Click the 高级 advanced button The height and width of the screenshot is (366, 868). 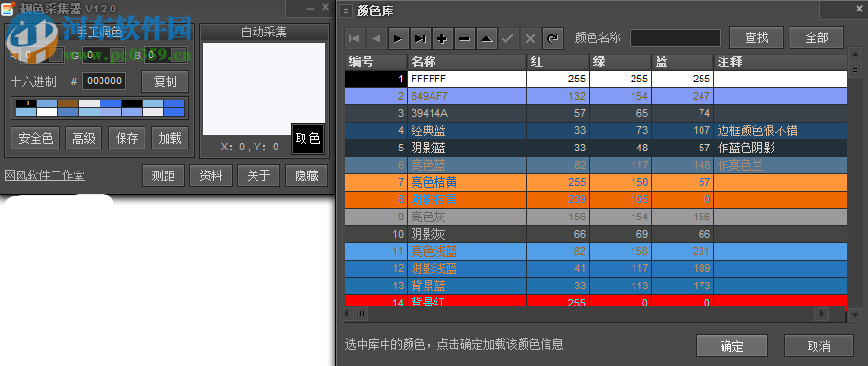coord(83,138)
